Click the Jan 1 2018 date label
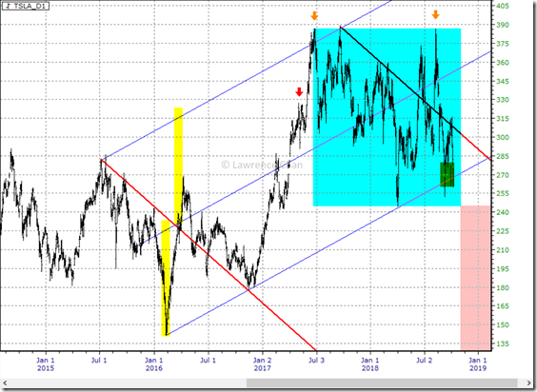The width and height of the screenshot is (537, 392). tap(370, 364)
